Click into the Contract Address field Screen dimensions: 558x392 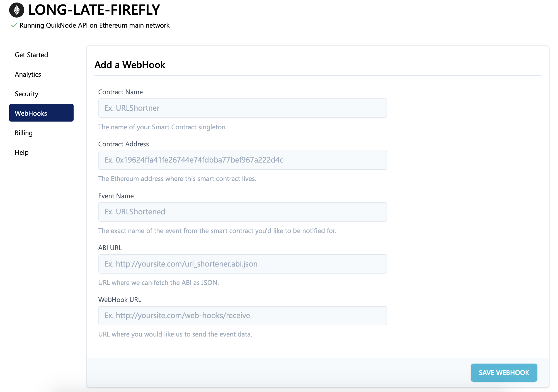[x=242, y=160]
